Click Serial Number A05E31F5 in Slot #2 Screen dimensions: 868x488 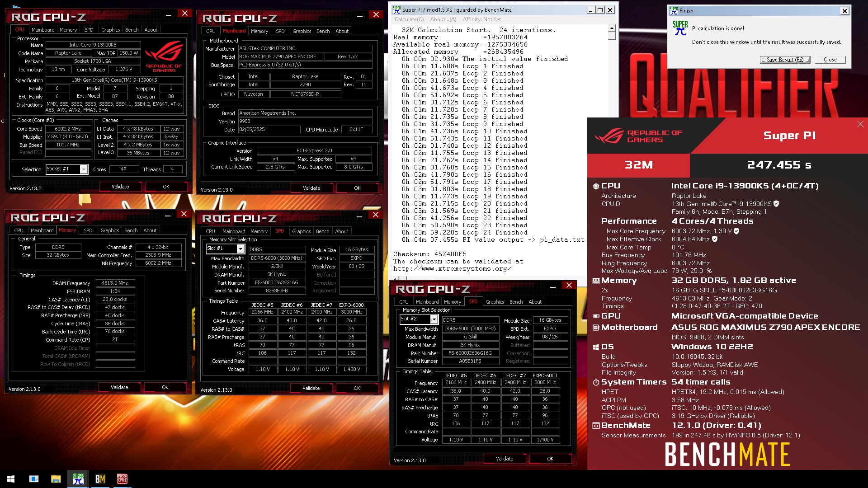point(470,361)
